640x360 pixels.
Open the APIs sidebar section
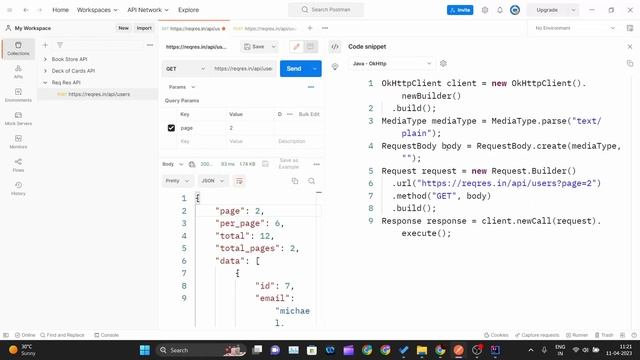click(18, 72)
